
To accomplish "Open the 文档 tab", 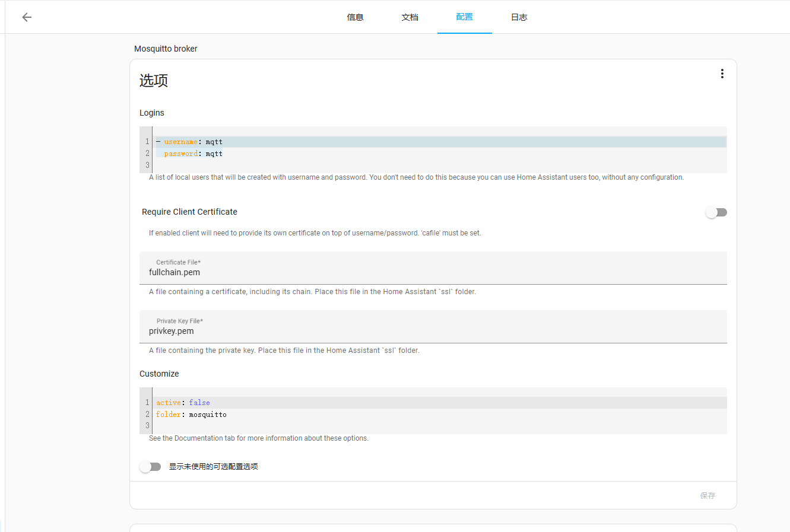I will [410, 17].
